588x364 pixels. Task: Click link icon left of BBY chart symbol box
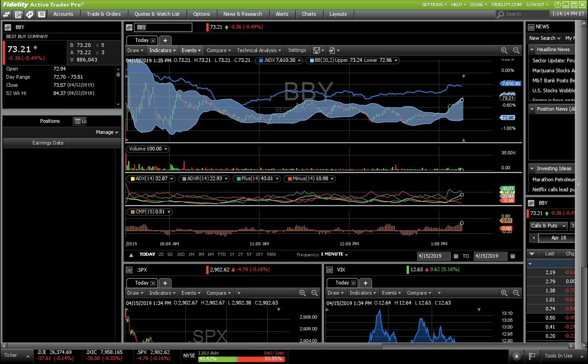(130, 27)
